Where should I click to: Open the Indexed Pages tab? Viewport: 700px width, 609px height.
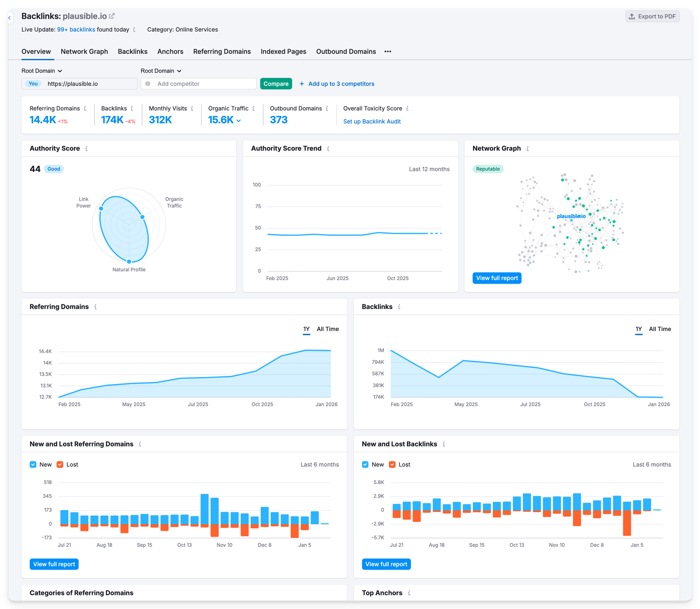click(283, 52)
